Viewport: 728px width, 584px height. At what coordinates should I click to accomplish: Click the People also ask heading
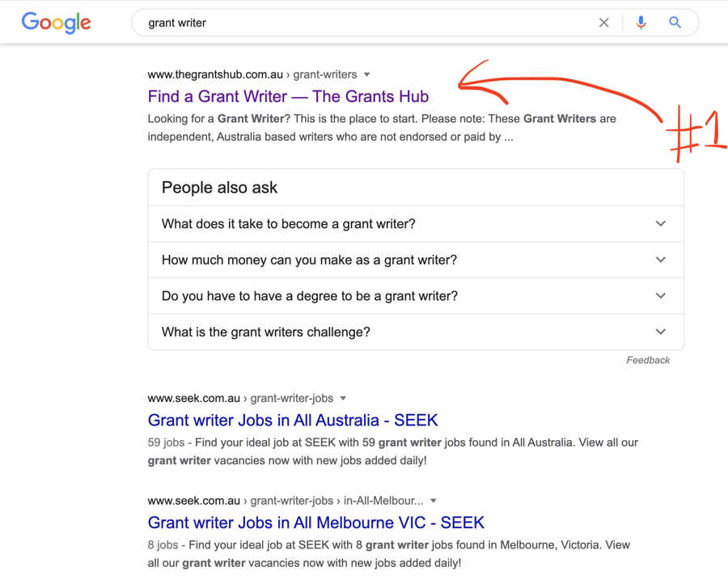point(219,188)
